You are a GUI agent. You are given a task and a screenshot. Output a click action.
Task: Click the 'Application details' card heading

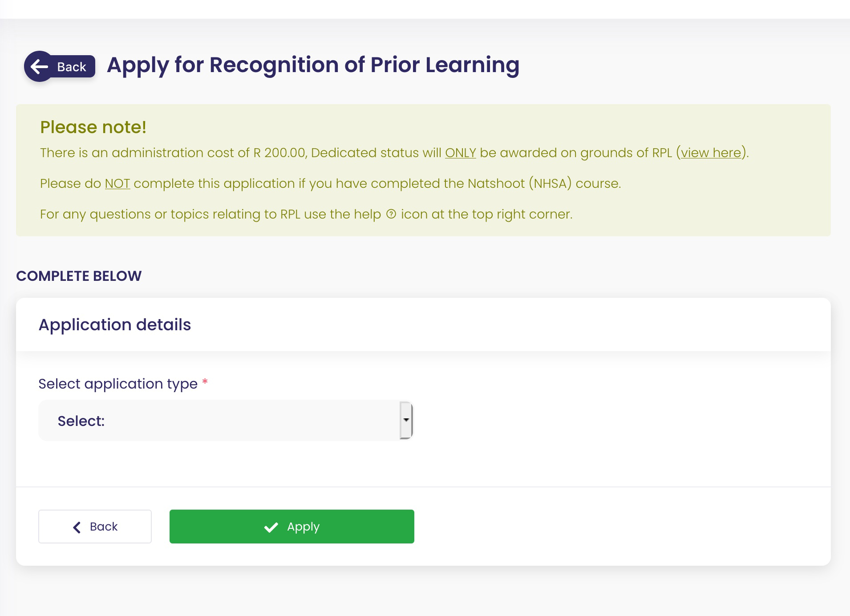(115, 325)
